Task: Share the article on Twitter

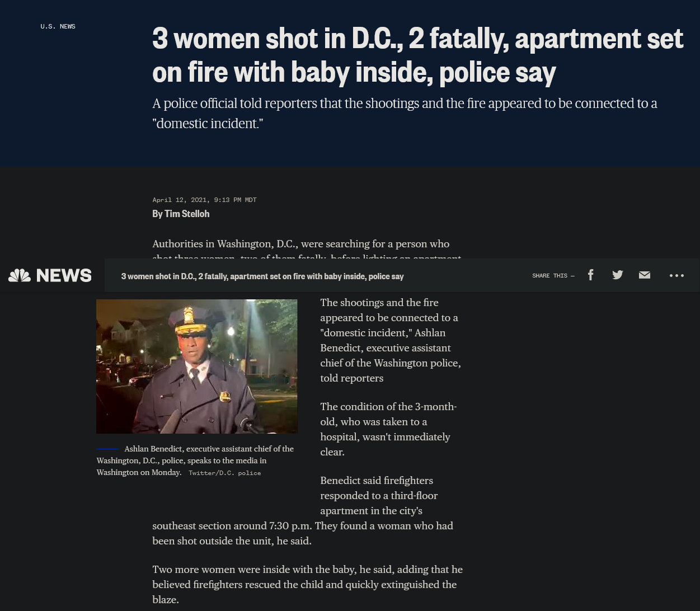Action: [618, 275]
